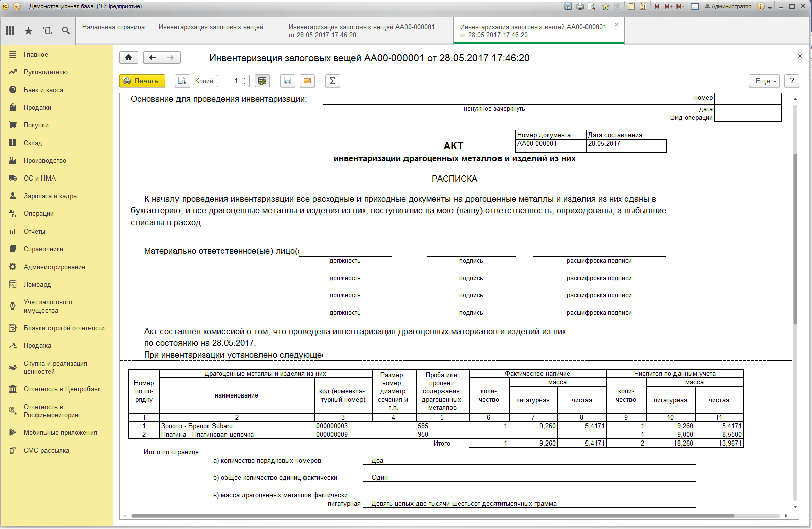
Task: Click the yellow Печать button
Action: coord(143,81)
